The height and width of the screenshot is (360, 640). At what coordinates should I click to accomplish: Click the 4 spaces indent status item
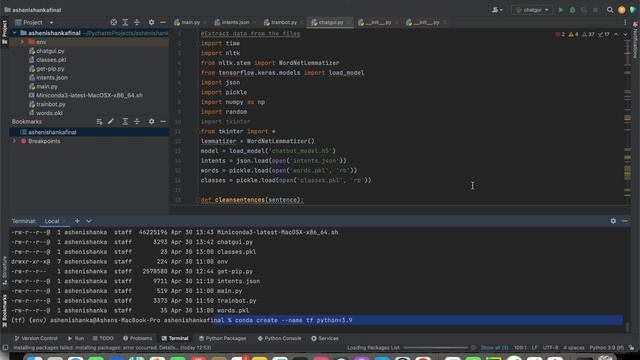[x=574, y=348]
